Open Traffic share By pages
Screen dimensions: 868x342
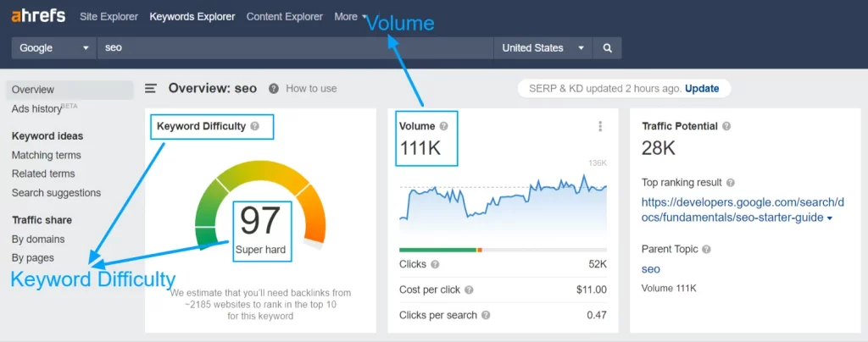(33, 258)
